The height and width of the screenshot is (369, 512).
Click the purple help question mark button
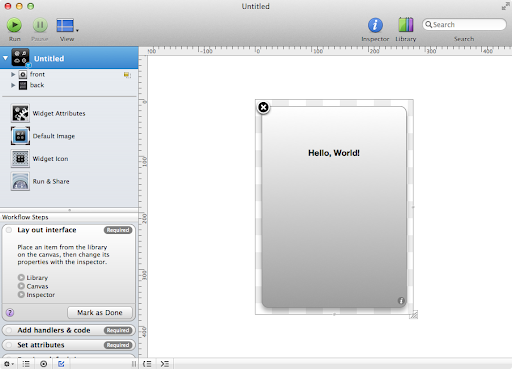pyautogui.click(x=10, y=313)
